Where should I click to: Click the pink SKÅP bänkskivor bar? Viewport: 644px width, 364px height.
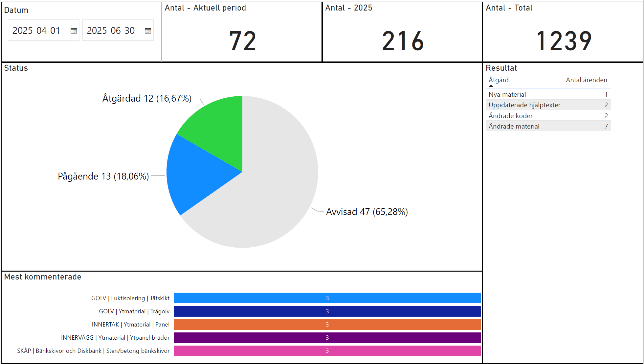point(327,351)
